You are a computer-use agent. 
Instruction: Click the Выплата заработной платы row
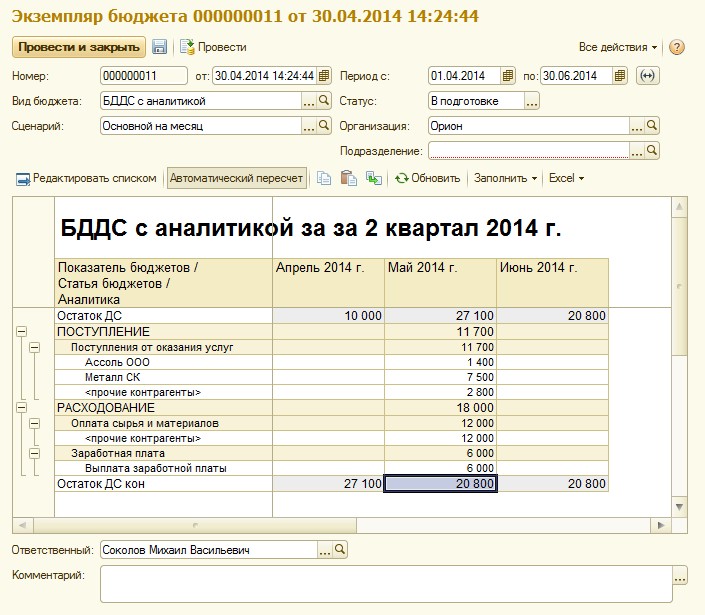(x=331, y=468)
